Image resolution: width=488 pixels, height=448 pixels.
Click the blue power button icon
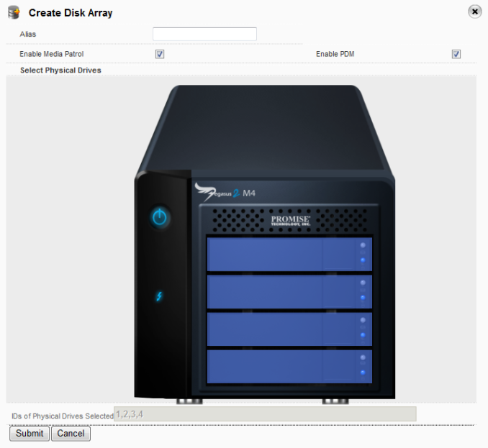pos(160,217)
